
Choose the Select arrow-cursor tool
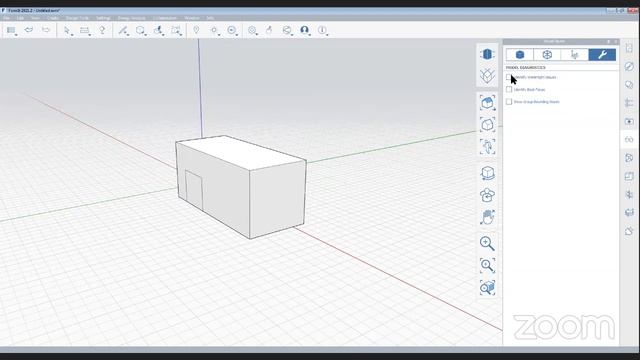pyautogui.click(x=67, y=30)
